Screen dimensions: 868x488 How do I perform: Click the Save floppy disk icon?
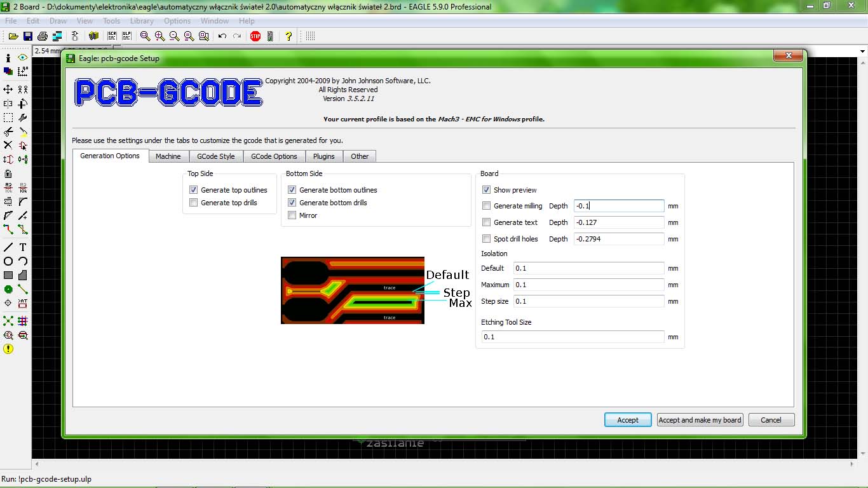point(28,36)
